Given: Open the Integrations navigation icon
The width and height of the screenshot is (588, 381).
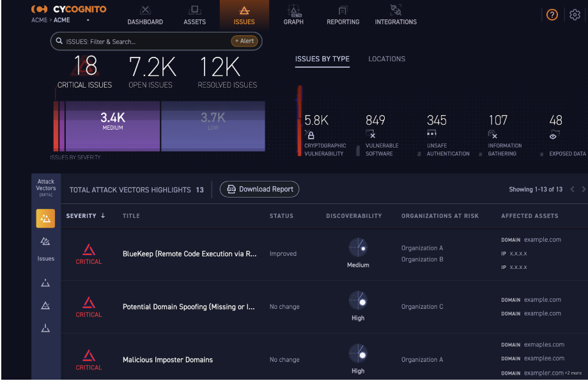Looking at the screenshot, I should point(396,11).
